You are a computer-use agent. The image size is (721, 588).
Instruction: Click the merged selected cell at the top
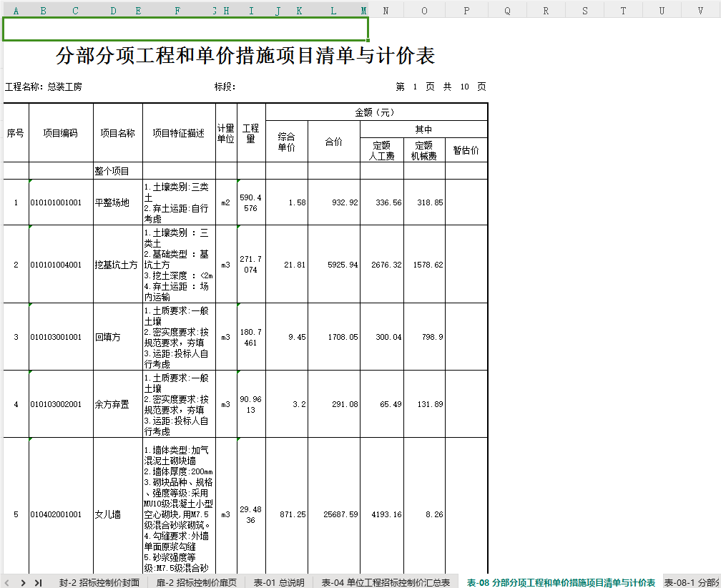[186, 29]
